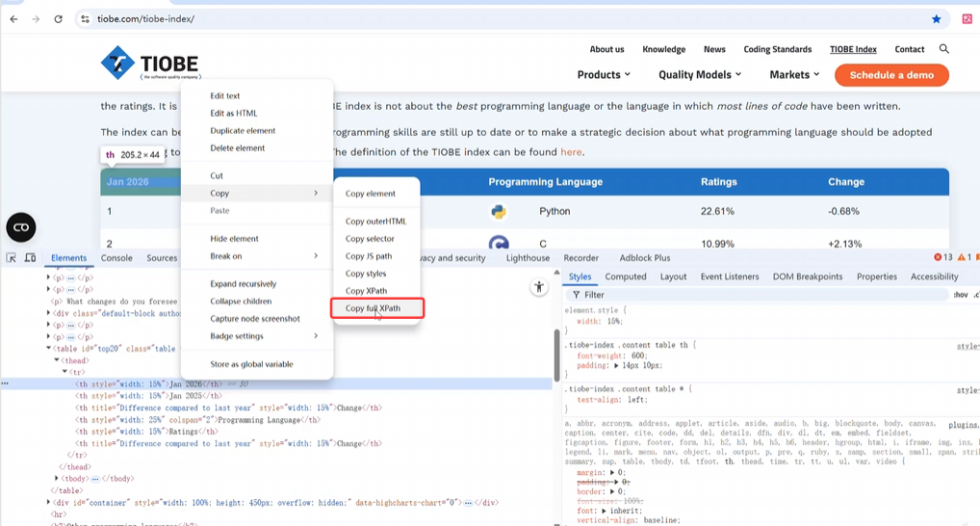Expand the div id container node

coord(48,502)
